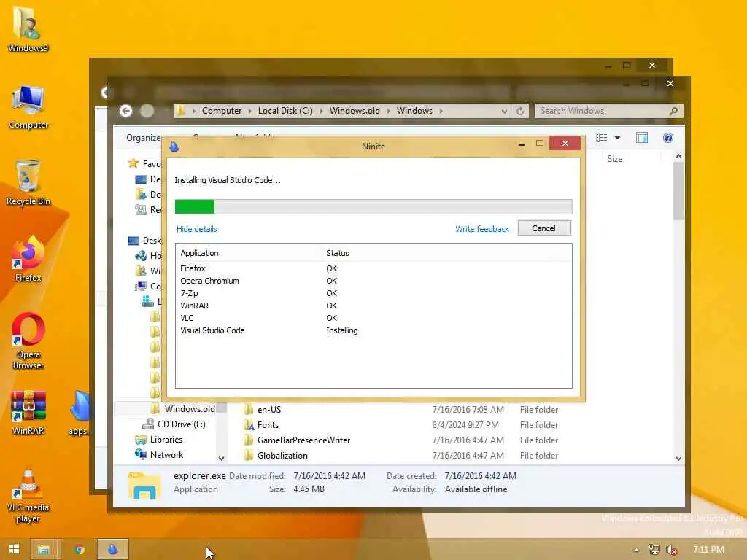The image size is (747, 560).
Task: Click the Ninite title bar icon
Action: [x=174, y=146]
